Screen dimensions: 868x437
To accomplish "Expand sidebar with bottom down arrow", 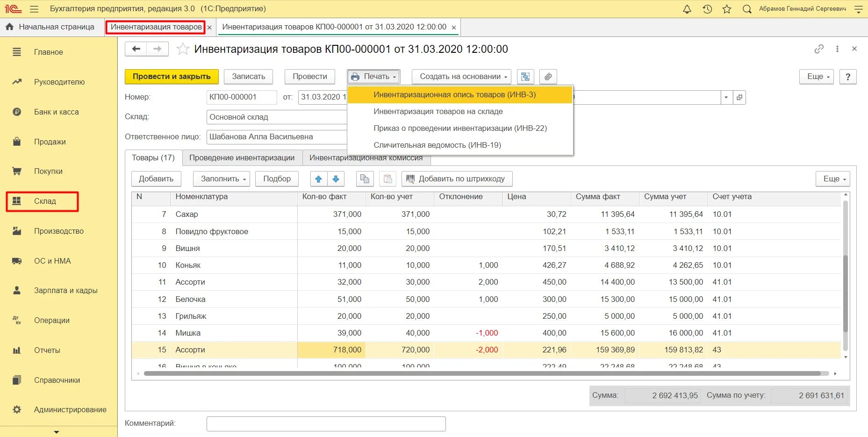I will click(x=57, y=432).
